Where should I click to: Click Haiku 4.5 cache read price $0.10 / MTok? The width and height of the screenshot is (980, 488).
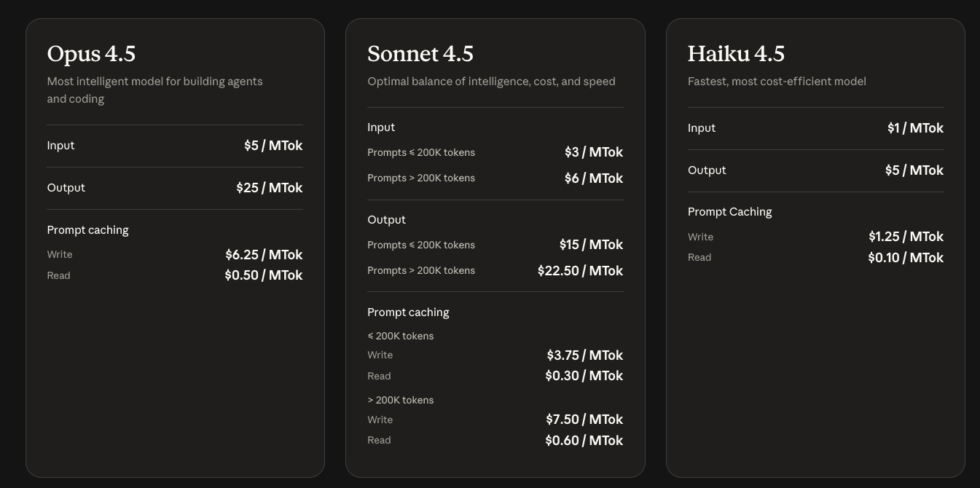906,258
